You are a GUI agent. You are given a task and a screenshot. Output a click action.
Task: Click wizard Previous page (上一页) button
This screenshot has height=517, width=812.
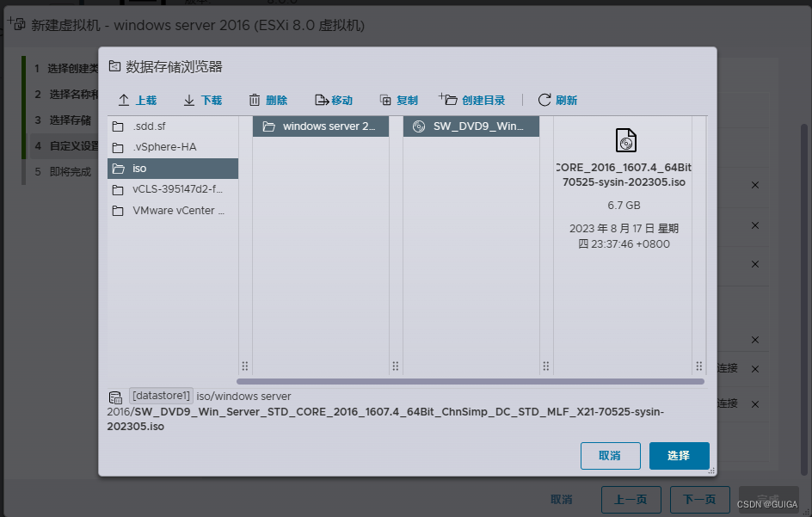(631, 500)
